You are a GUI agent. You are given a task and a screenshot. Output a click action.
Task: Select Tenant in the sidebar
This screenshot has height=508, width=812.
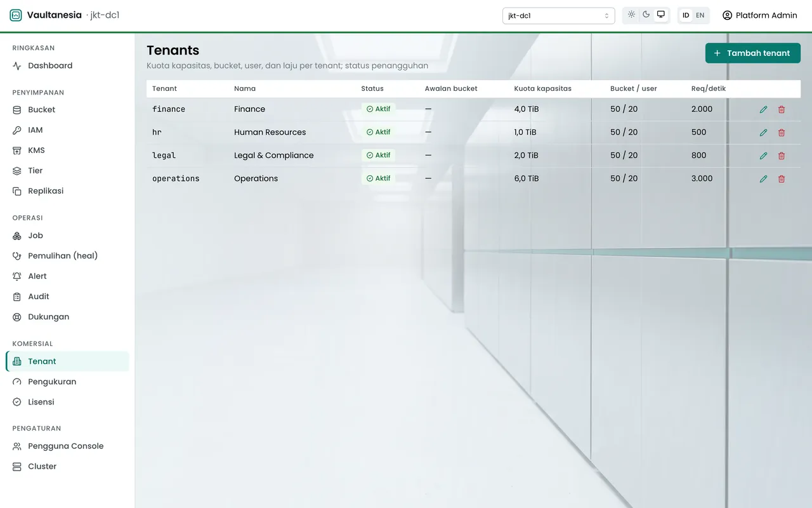[x=67, y=361]
